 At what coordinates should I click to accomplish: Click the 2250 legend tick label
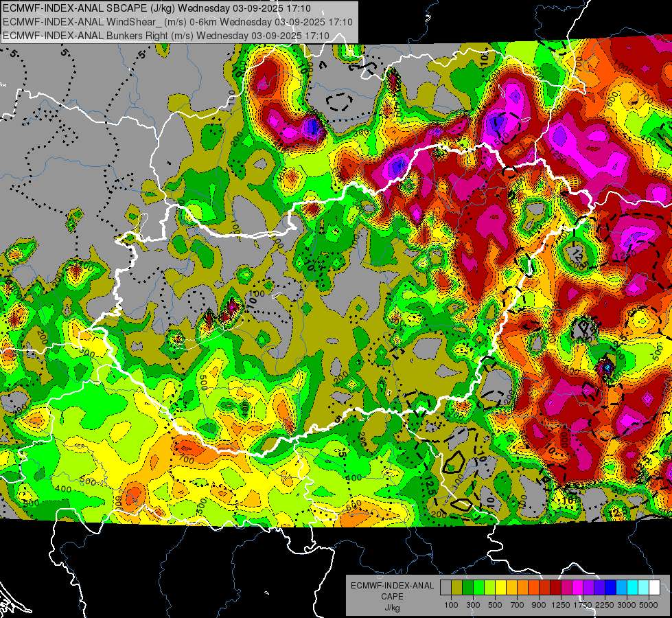point(605,605)
